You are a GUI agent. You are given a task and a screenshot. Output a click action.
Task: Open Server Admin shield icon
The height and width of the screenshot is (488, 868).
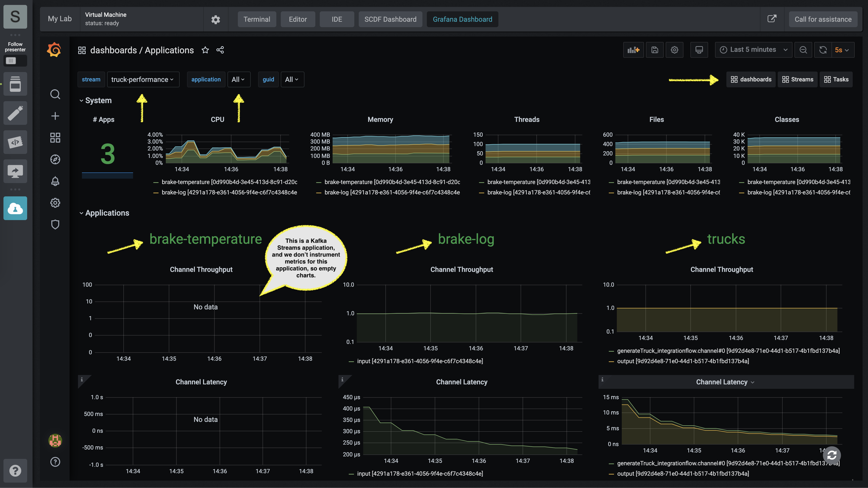pyautogui.click(x=55, y=225)
